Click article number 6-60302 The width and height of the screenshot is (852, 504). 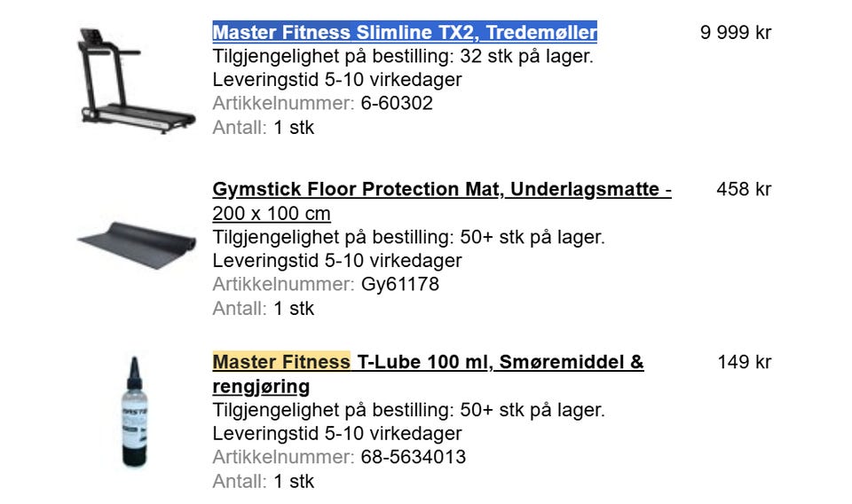point(397,104)
